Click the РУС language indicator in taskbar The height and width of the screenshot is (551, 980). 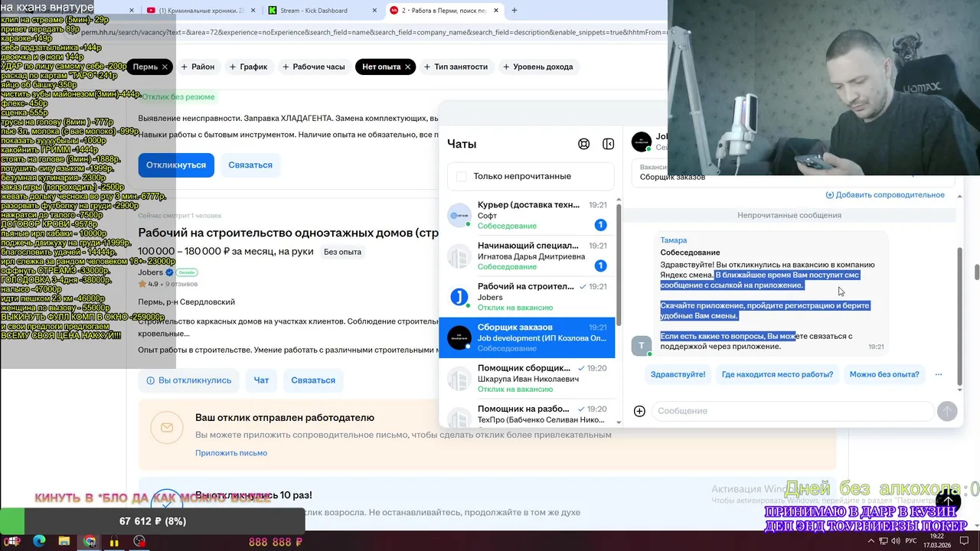[x=911, y=541]
